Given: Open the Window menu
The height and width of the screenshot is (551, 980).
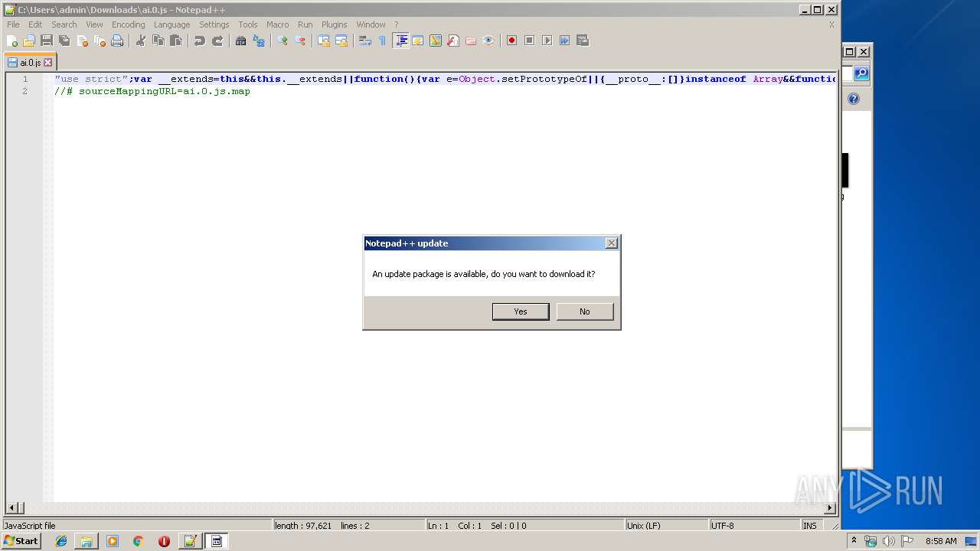Looking at the screenshot, I should coord(371,24).
